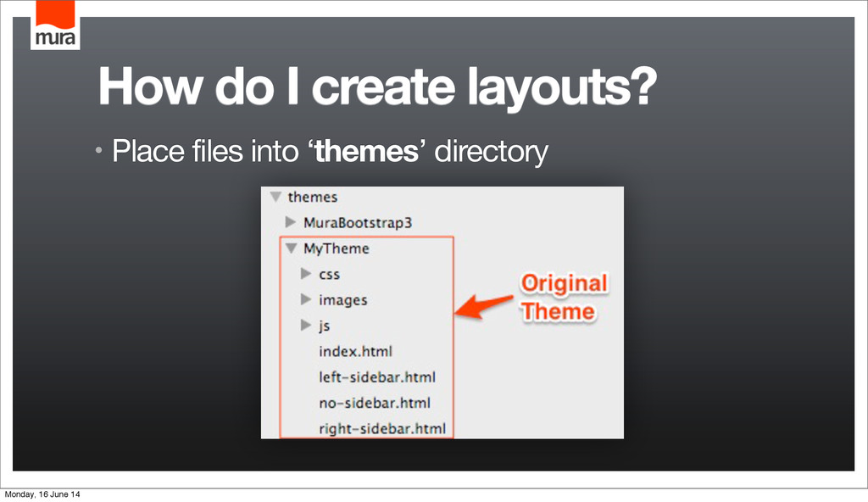Click the slide title 'How do I create layouts?'
Viewport: 868px width, 502px height.
(x=377, y=87)
